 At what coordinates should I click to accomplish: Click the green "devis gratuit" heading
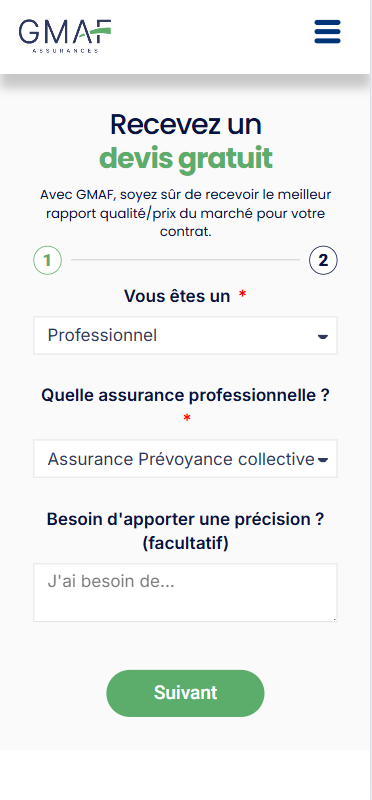tap(186, 159)
